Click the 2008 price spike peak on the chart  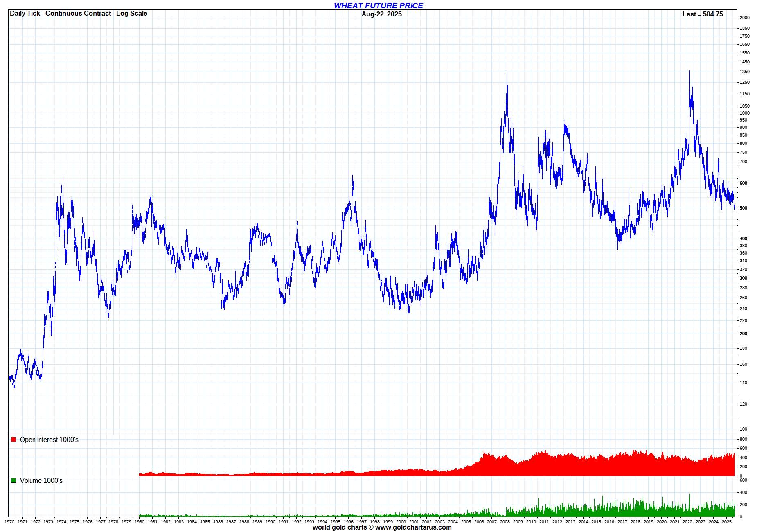pos(507,73)
